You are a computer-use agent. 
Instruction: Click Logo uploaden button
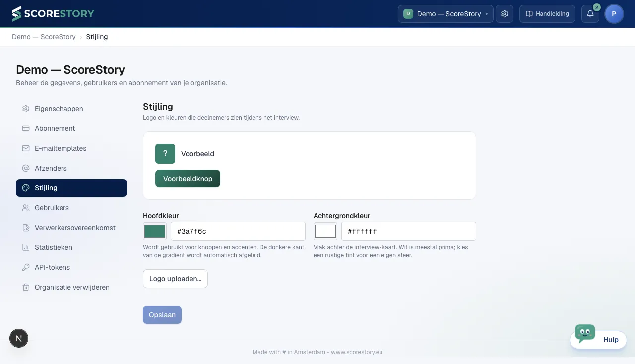coord(175,279)
